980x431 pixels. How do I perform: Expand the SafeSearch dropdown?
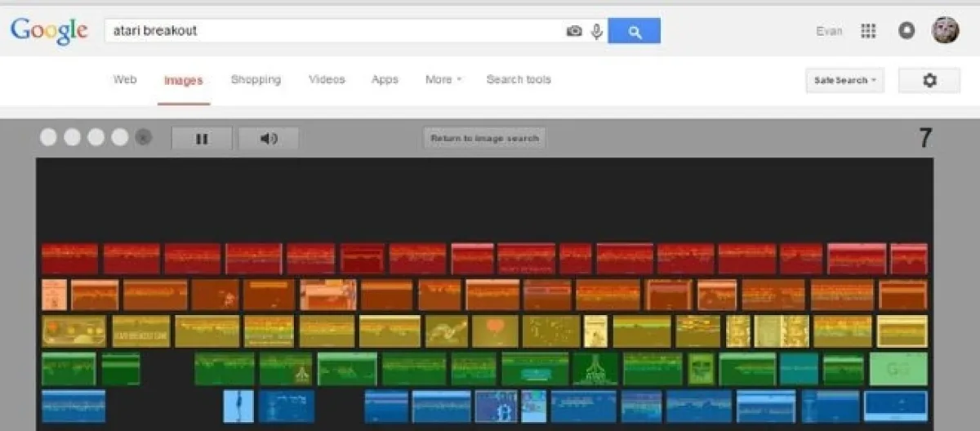coord(844,80)
